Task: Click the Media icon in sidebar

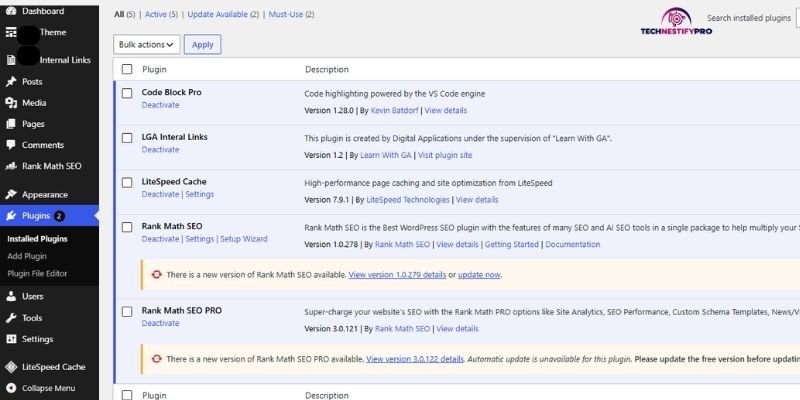Action: point(11,103)
